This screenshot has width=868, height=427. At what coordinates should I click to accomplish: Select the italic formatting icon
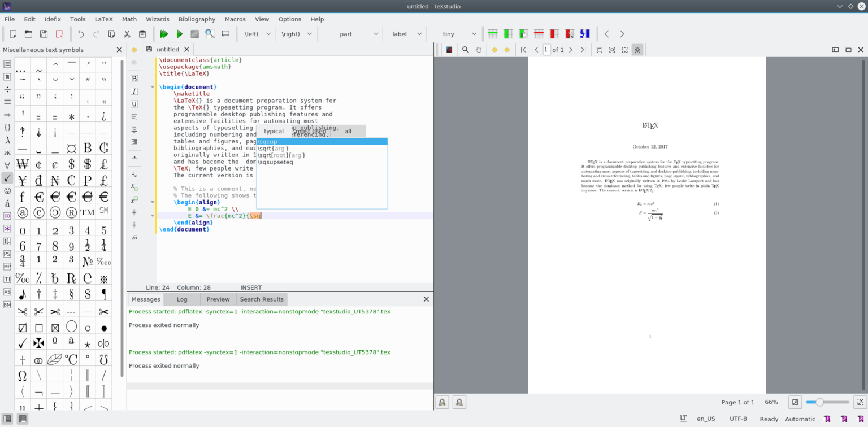tap(134, 91)
